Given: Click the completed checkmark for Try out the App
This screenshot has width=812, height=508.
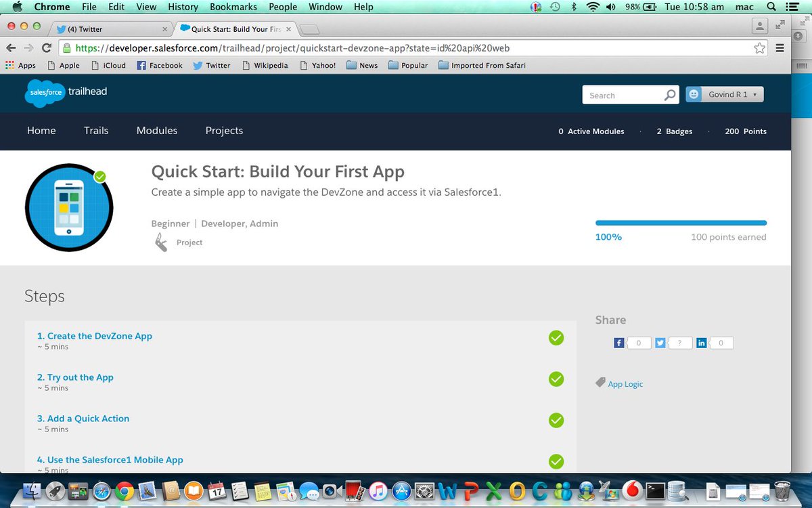Looking at the screenshot, I should (556, 379).
